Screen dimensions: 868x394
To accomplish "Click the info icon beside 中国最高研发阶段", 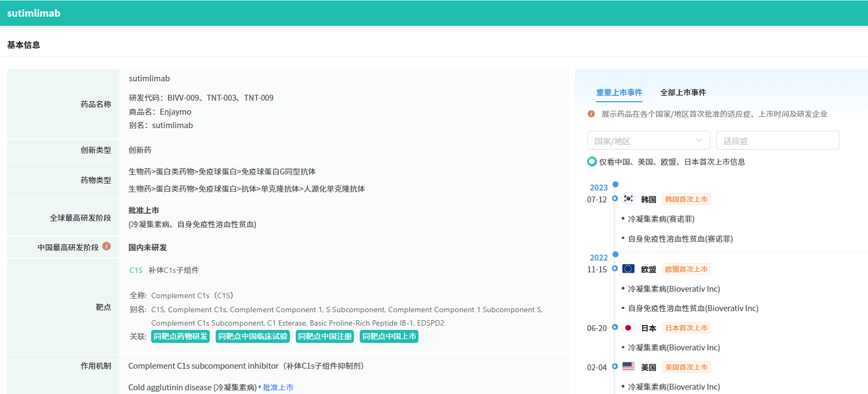I will click(x=106, y=247).
